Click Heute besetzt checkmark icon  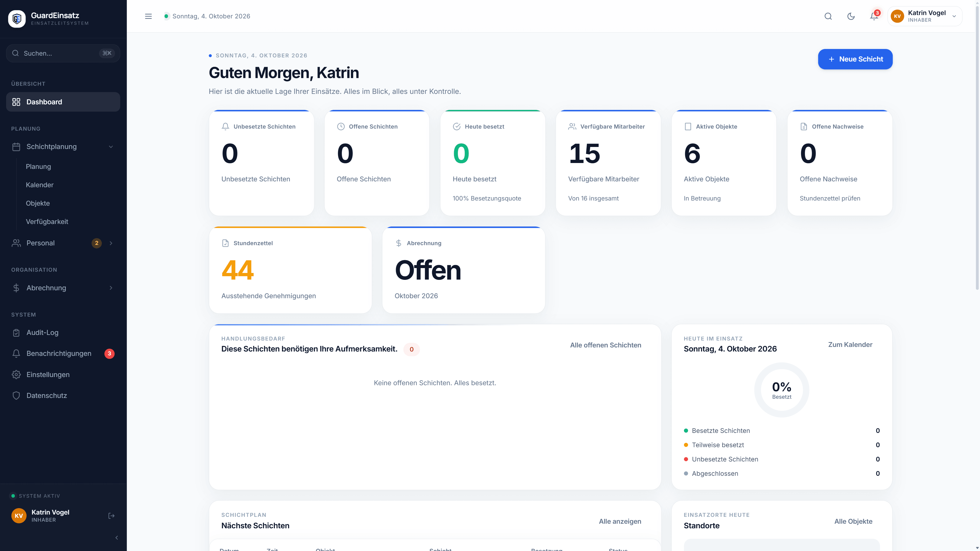point(457,127)
